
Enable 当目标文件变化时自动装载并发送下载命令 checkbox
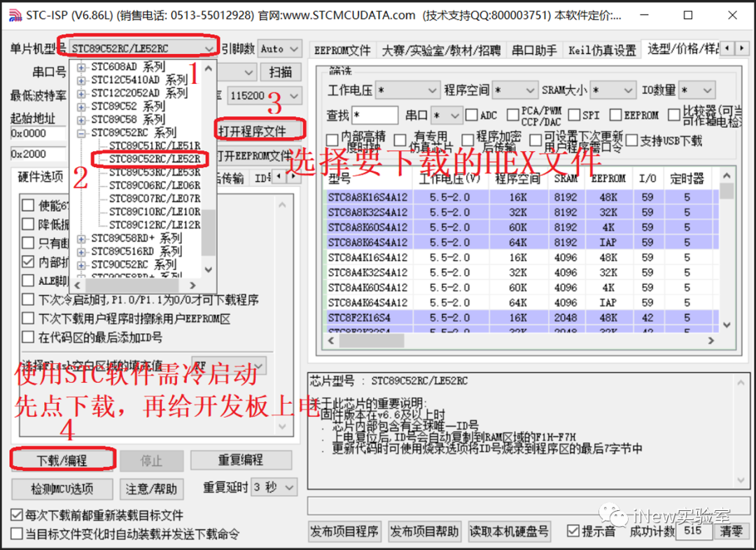pyautogui.click(x=17, y=534)
